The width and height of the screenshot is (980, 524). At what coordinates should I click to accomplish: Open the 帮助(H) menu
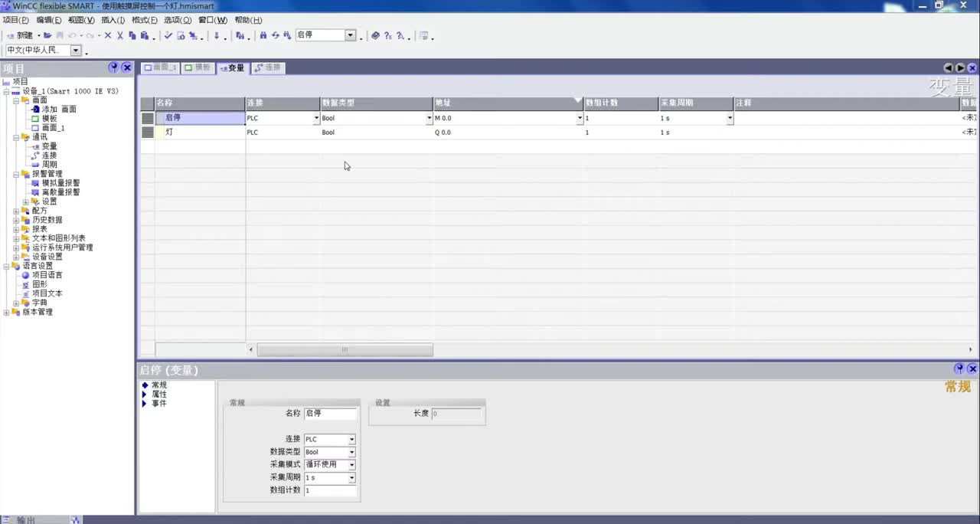pos(247,20)
